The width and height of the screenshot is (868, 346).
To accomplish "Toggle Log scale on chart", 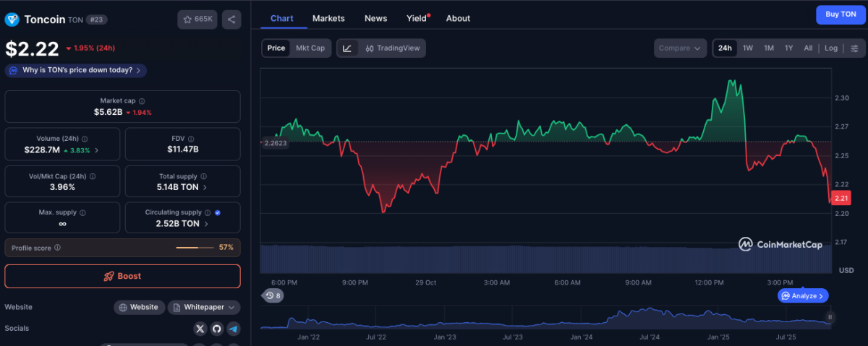I will click(x=830, y=48).
